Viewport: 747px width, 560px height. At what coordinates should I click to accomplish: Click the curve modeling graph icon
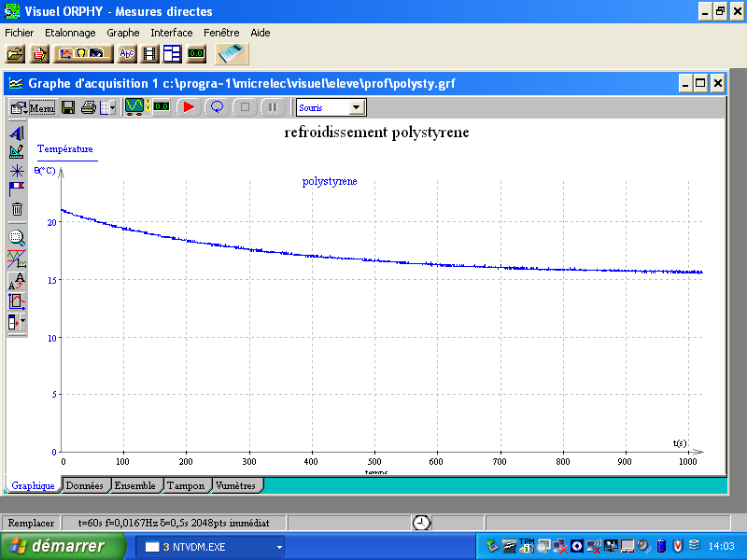coord(17,301)
